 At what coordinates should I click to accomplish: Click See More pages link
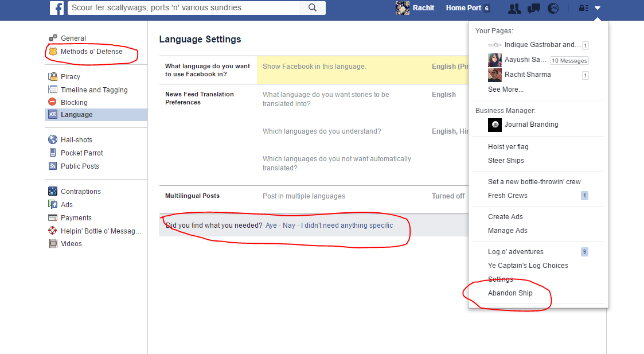click(506, 90)
